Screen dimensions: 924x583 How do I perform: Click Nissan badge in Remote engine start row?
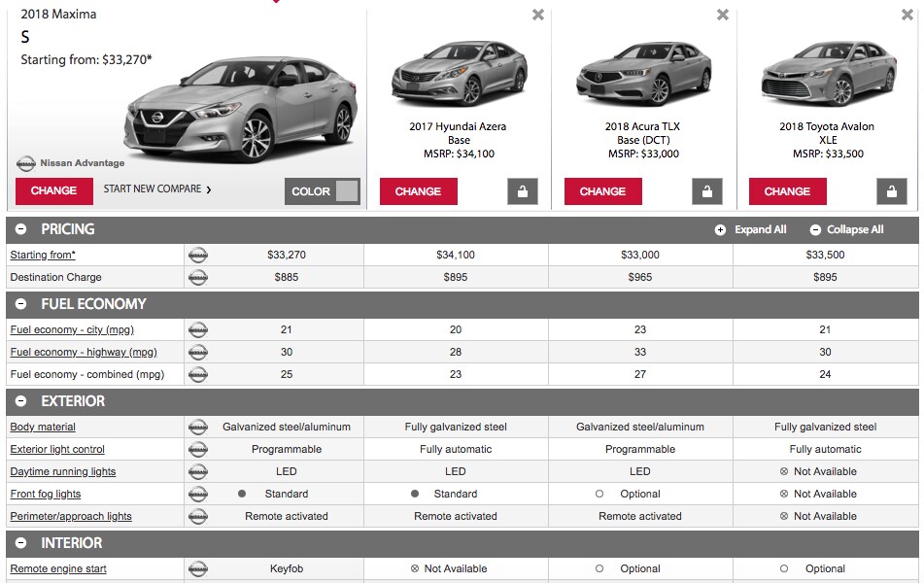pos(198,568)
